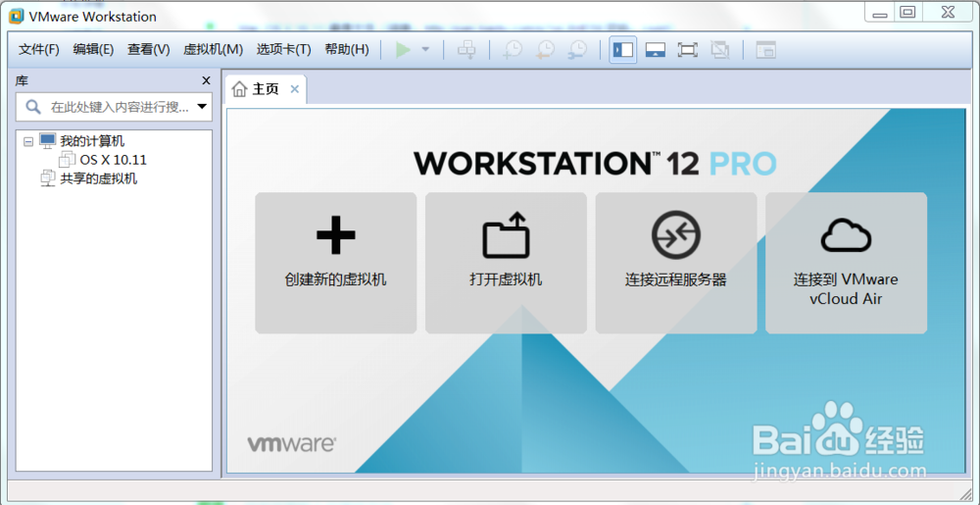The image size is (980, 505).
Task: Click 创建新的虚拟机 tile
Action: [335, 263]
